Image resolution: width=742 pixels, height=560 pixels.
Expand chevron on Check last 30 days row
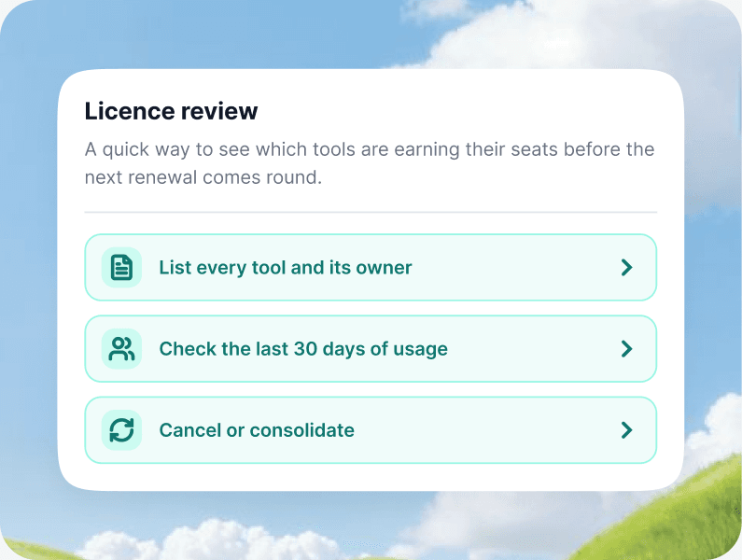(x=626, y=349)
